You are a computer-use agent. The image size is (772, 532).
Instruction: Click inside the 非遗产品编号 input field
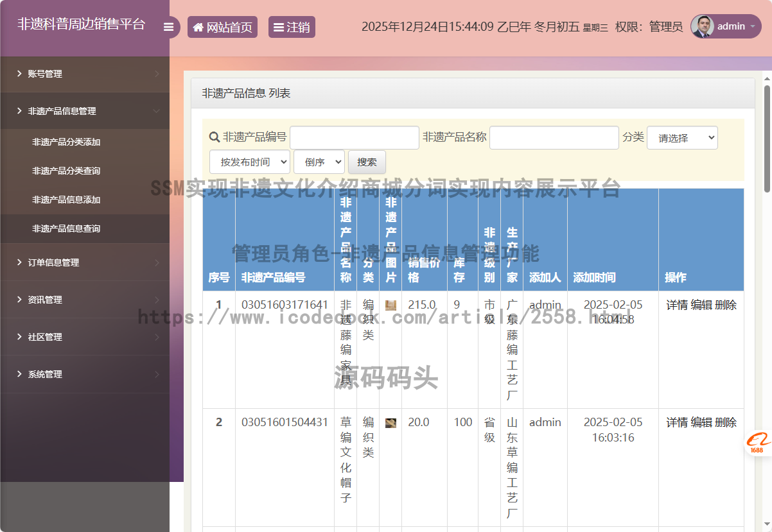pyautogui.click(x=354, y=137)
